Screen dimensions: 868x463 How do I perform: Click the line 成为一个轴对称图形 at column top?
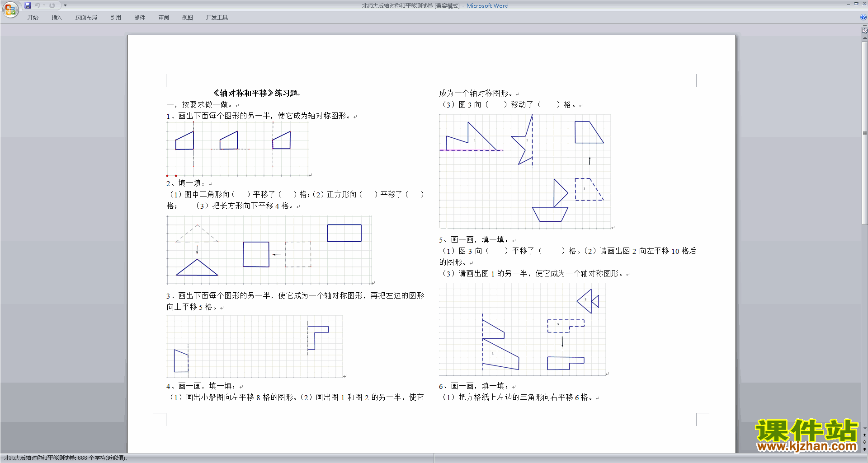(476, 93)
